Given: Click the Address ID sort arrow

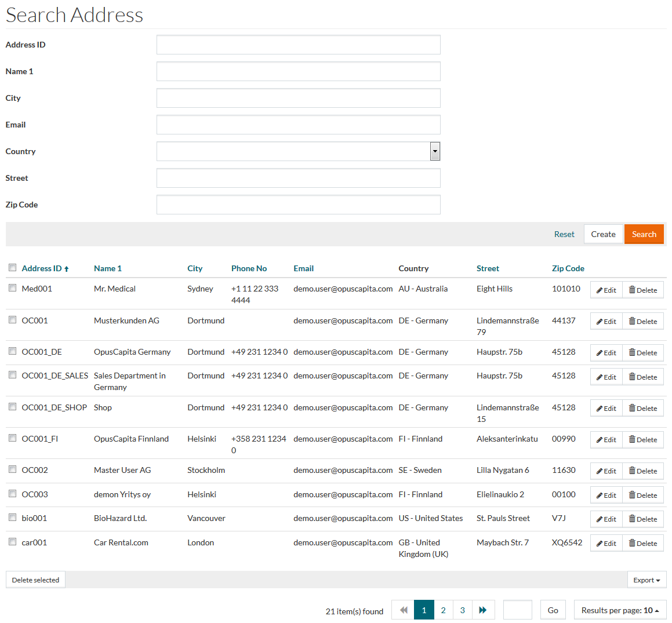Looking at the screenshot, I should click(x=67, y=269).
